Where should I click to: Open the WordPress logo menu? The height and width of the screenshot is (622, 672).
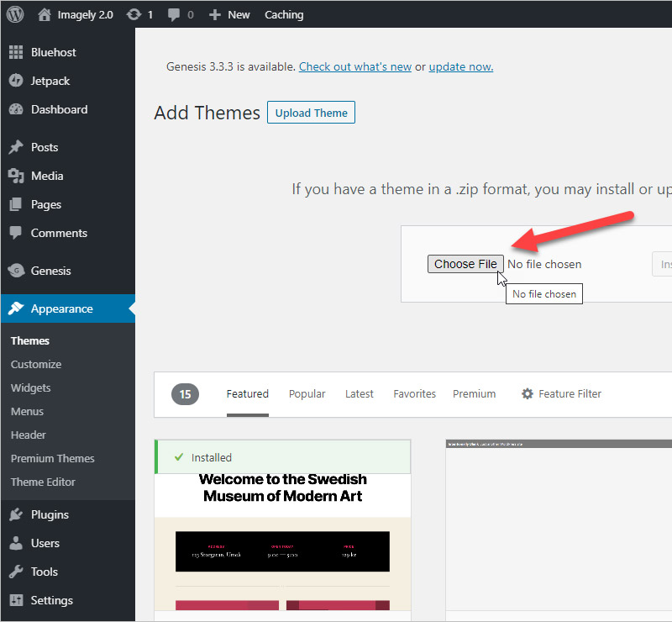[x=15, y=14]
